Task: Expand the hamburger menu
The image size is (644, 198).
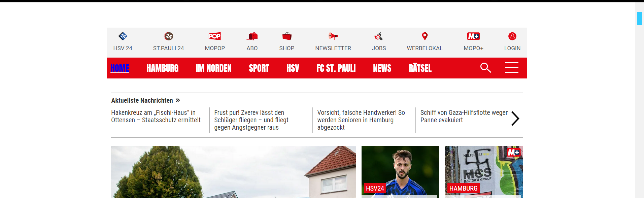Action: (512, 68)
